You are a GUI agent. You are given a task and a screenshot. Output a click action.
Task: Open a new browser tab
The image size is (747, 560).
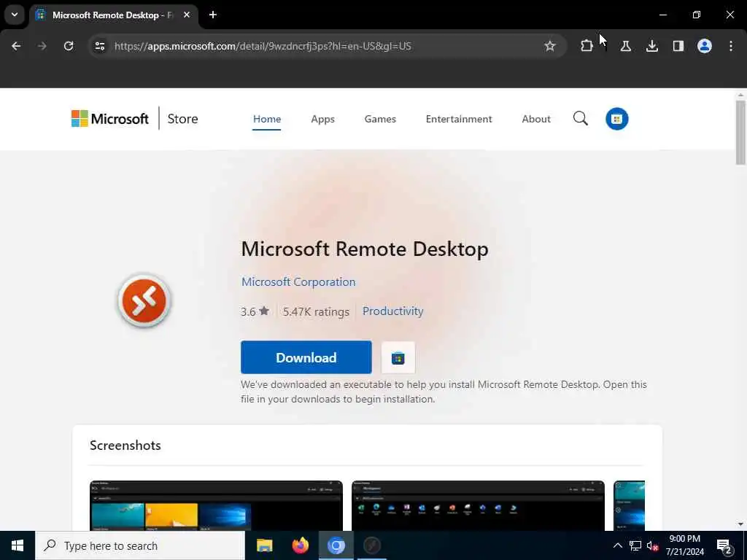[x=213, y=15]
